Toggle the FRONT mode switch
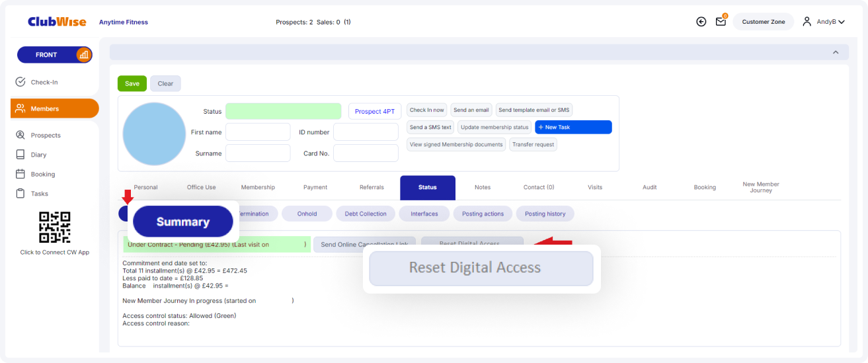This screenshot has height=363, width=868. coord(46,55)
